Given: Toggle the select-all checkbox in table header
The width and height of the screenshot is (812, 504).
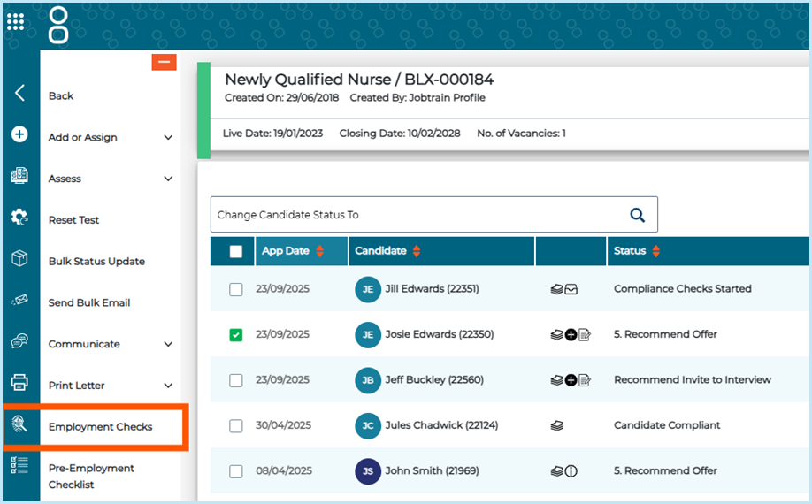Looking at the screenshot, I should click(x=235, y=251).
